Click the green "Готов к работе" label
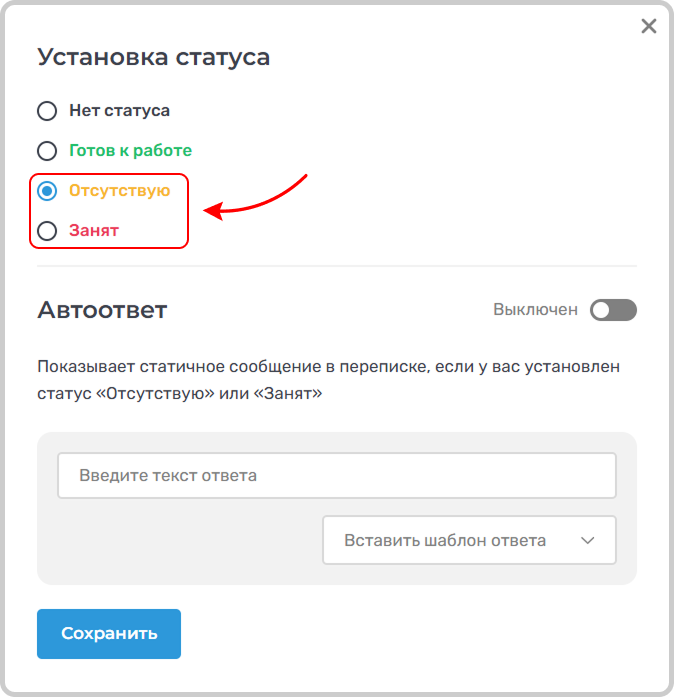The height and width of the screenshot is (697, 674). 130,151
